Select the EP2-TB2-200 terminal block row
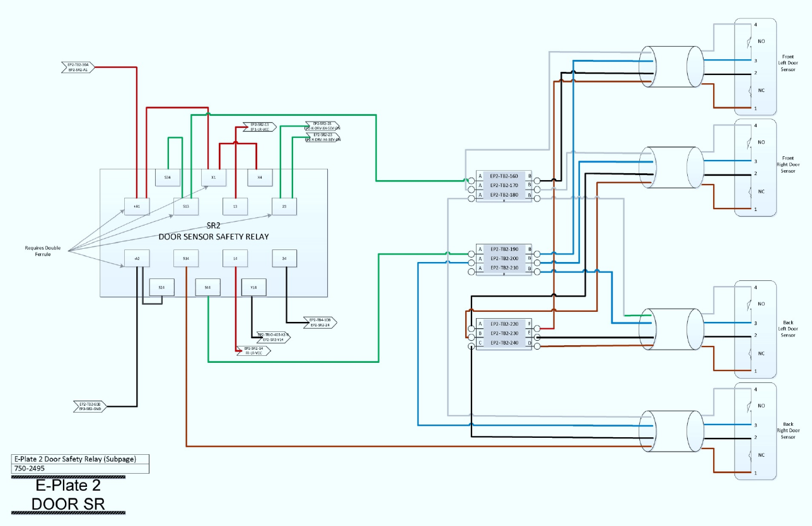 [504, 259]
